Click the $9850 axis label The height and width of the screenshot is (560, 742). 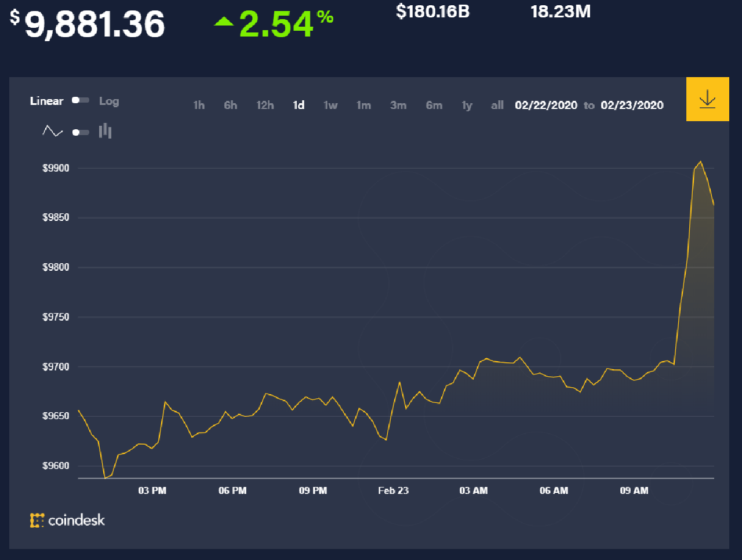(x=56, y=217)
